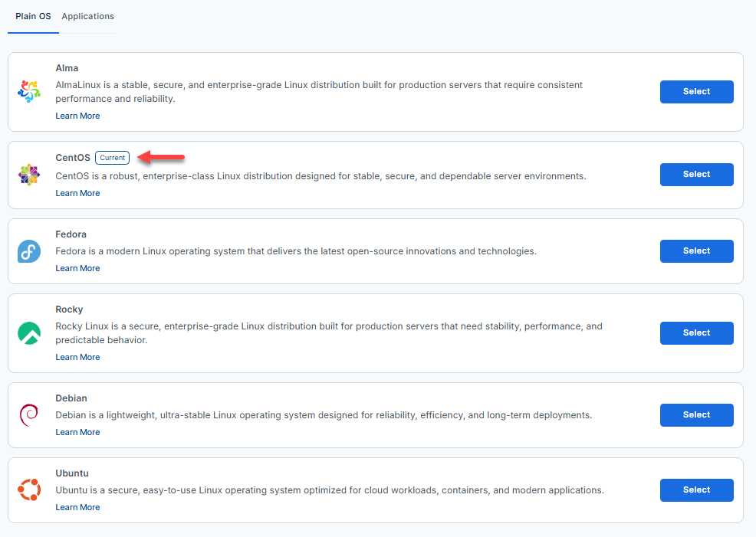Click the Rocky Linux logo icon

pos(29,332)
